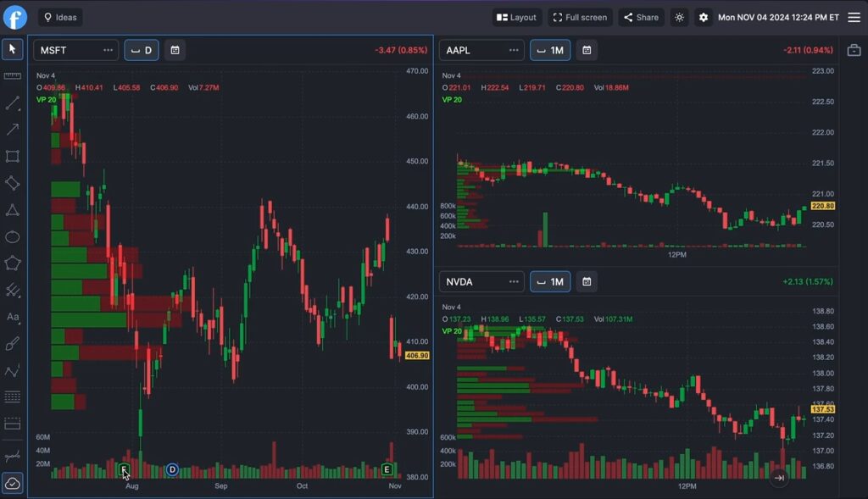Image resolution: width=868 pixels, height=499 pixels.
Task: Select the ruler measure tool
Action: coord(12,75)
